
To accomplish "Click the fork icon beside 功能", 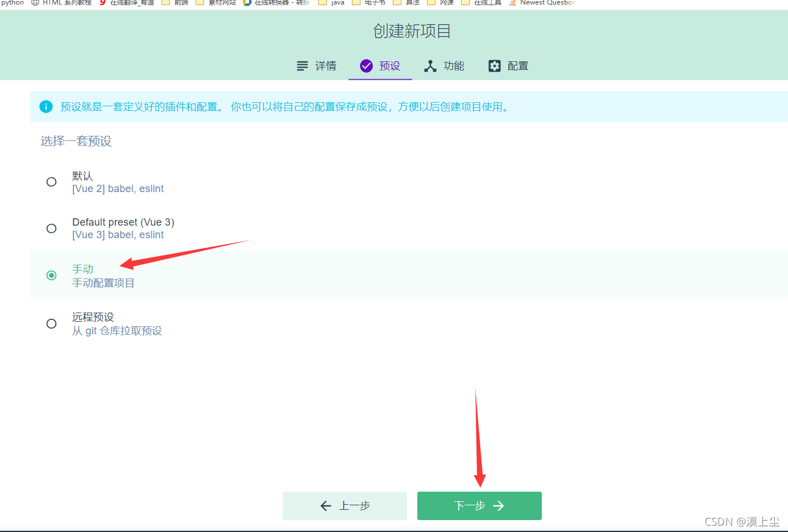I will point(430,66).
